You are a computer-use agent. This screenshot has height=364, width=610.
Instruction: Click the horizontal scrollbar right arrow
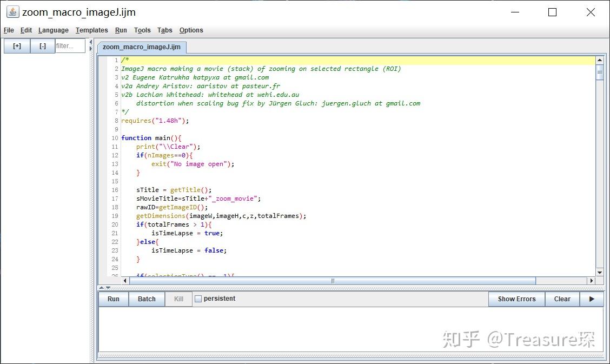tap(591, 280)
